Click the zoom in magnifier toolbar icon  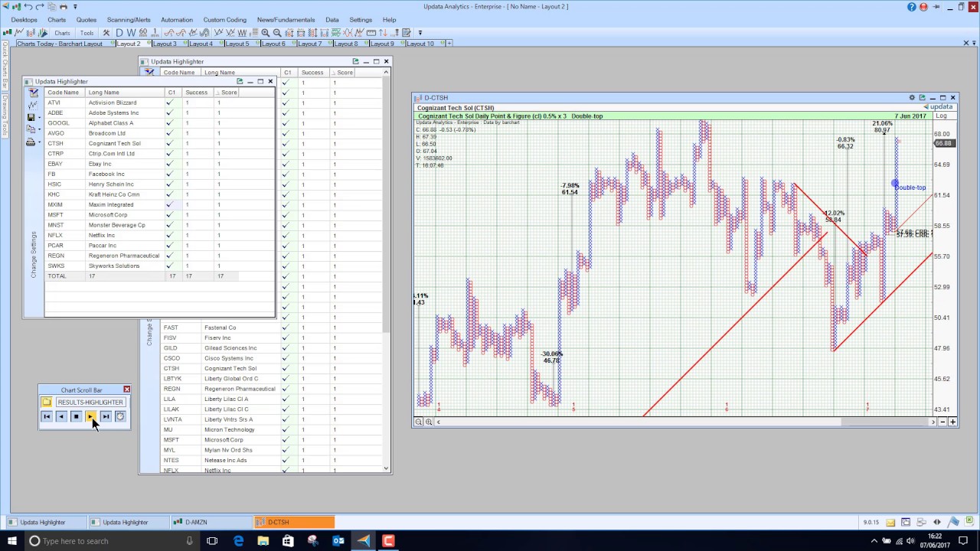pos(266,33)
